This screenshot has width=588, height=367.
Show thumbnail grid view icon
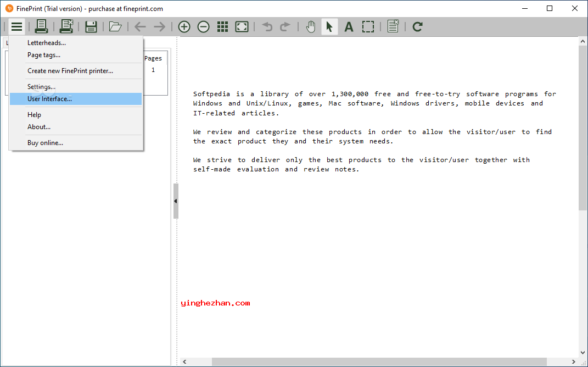pos(223,26)
